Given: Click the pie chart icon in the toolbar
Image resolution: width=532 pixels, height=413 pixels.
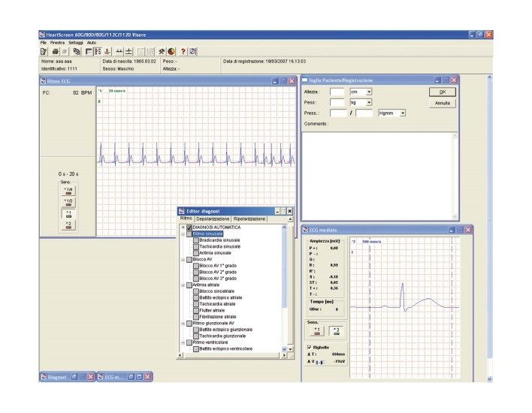Looking at the screenshot, I should coord(171,51).
